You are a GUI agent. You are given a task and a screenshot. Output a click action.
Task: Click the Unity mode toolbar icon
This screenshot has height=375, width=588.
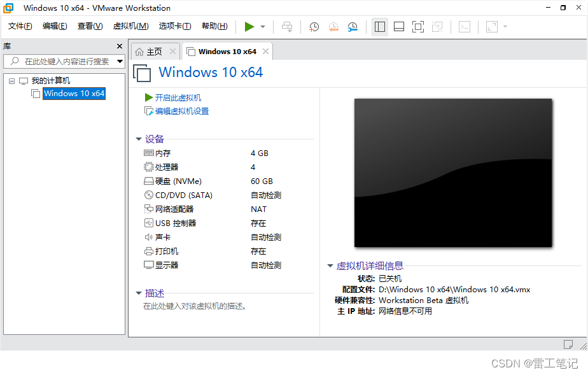[437, 27]
